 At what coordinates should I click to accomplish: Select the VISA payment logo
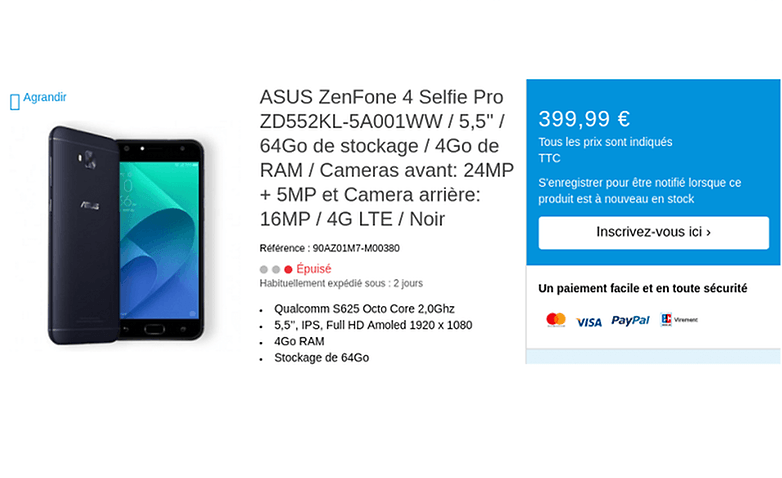589,321
